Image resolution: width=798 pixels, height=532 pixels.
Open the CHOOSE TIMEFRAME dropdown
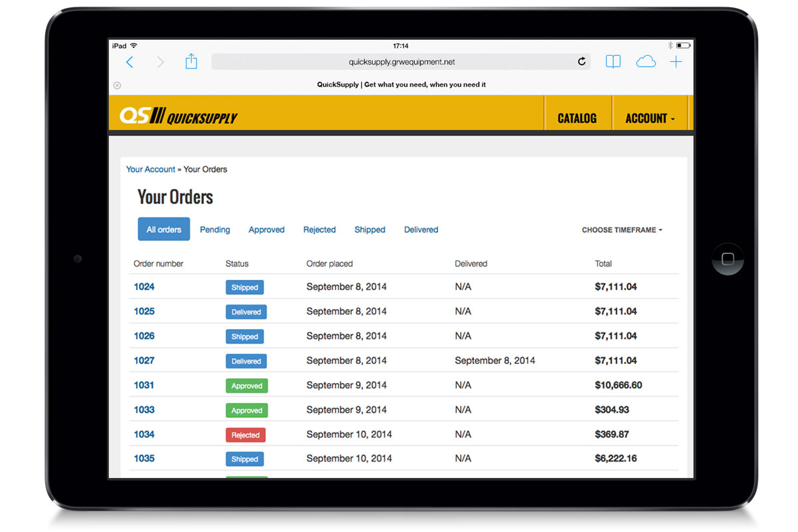(621, 229)
